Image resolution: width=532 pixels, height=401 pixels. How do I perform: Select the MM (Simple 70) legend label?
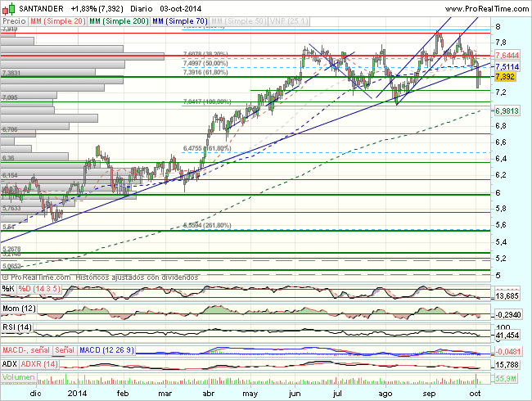tap(180, 21)
